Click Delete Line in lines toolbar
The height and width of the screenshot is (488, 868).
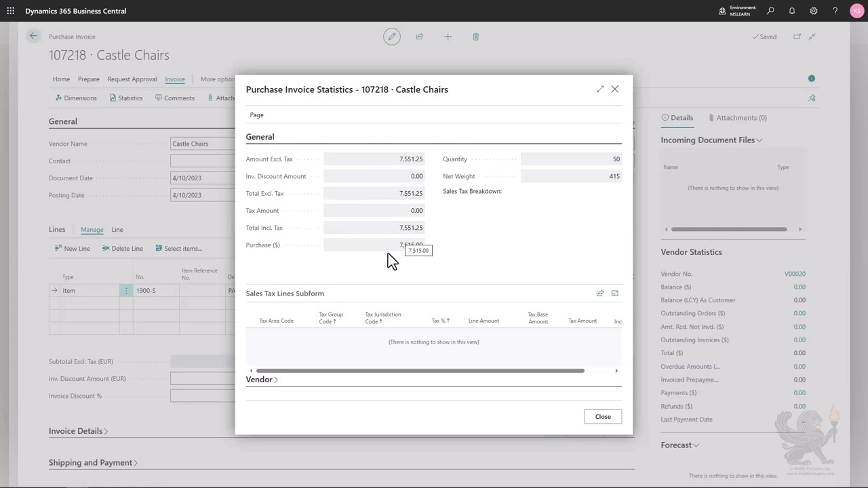tap(123, 248)
